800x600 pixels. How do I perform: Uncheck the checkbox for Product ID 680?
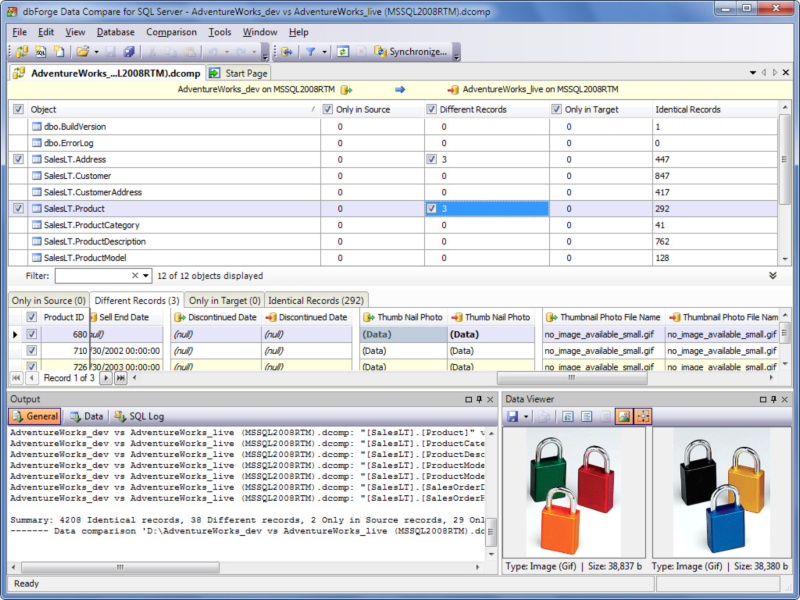point(32,334)
